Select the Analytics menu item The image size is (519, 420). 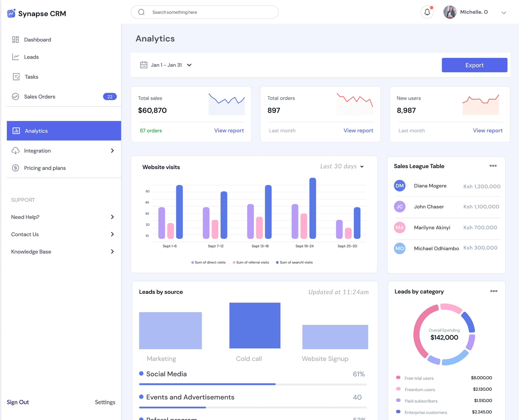[64, 131]
